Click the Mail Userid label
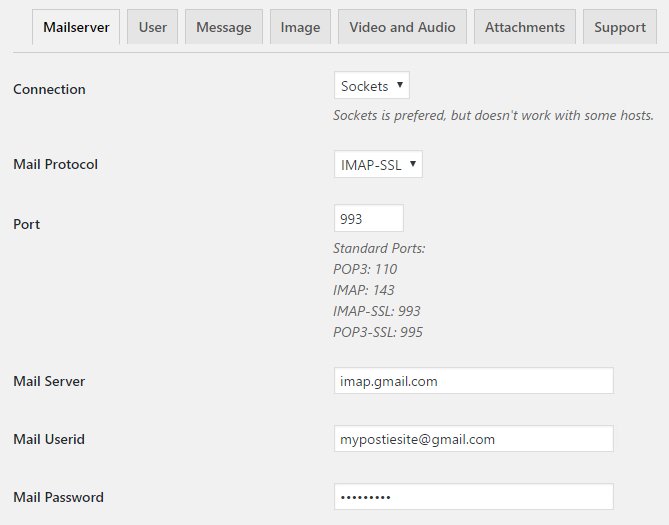Image resolution: width=669 pixels, height=525 pixels. [49, 439]
